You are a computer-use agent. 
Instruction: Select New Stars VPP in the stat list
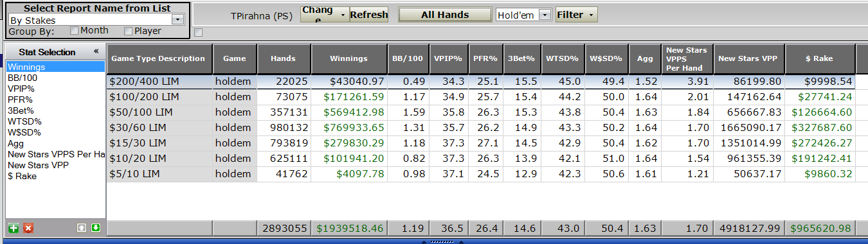pyautogui.click(x=55, y=165)
